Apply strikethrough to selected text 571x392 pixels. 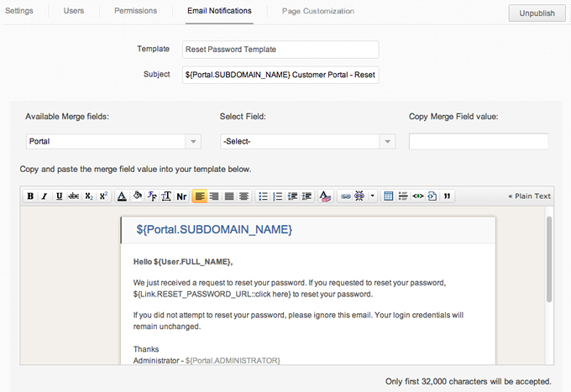[x=73, y=196]
